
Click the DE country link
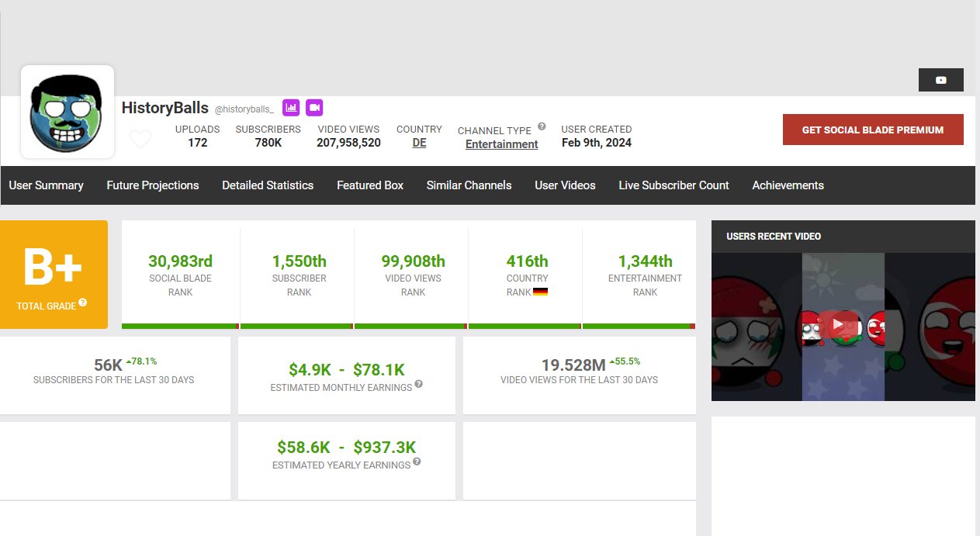419,143
